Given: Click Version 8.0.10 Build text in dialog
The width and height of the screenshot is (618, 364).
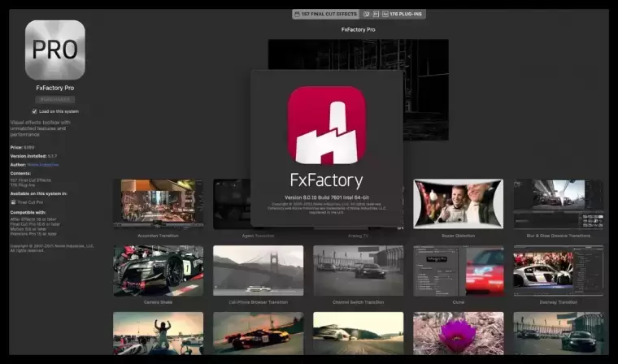Looking at the screenshot, I should [327, 197].
